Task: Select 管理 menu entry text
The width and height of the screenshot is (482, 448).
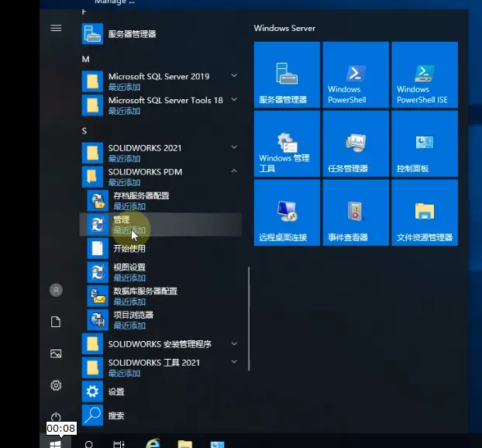Action: click(122, 219)
